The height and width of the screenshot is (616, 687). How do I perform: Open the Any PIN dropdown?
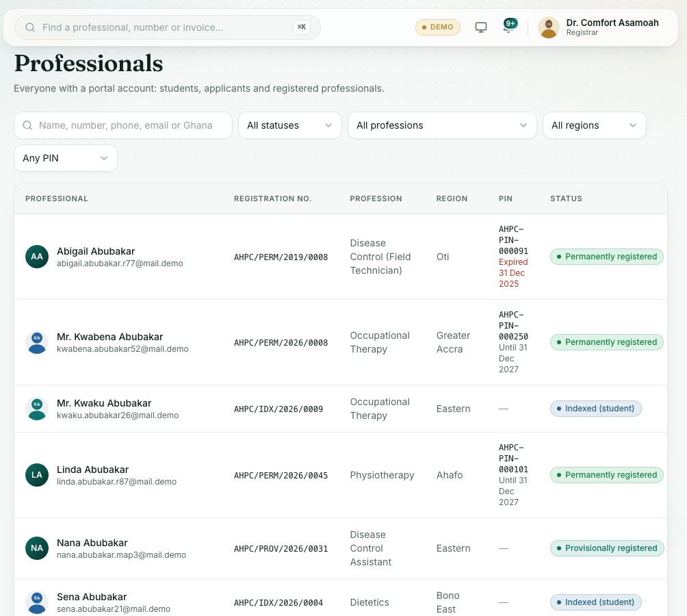click(x=66, y=158)
